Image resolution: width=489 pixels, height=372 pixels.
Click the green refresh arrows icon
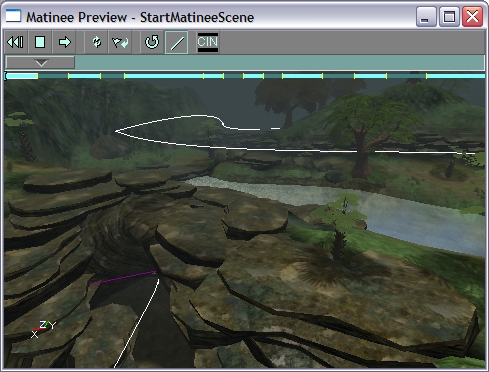tap(97, 42)
